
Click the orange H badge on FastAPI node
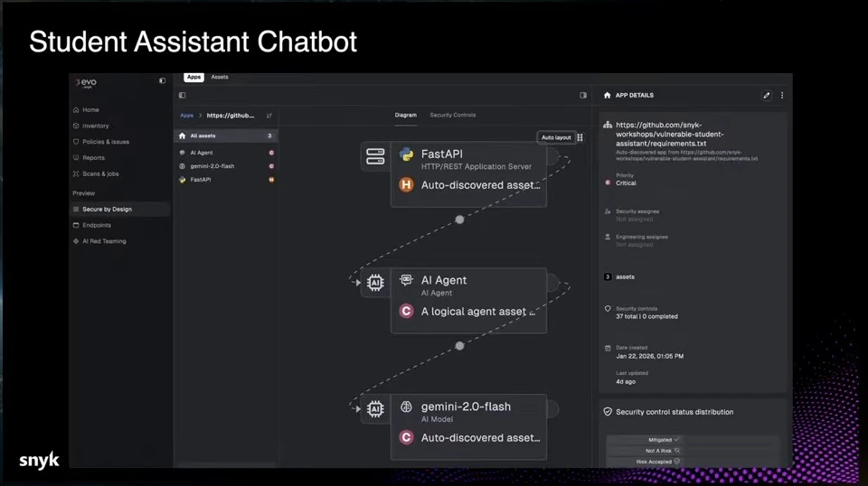point(406,184)
